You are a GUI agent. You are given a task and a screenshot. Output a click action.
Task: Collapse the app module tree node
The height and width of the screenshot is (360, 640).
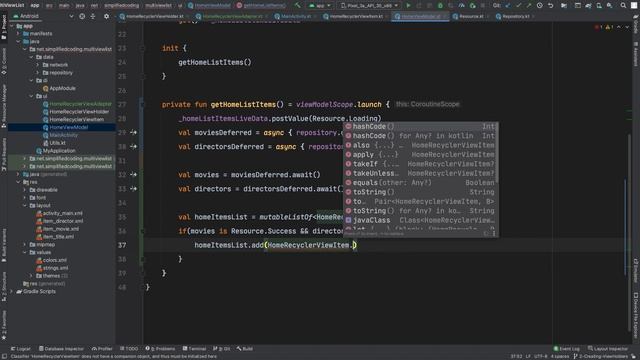[x=12, y=26]
